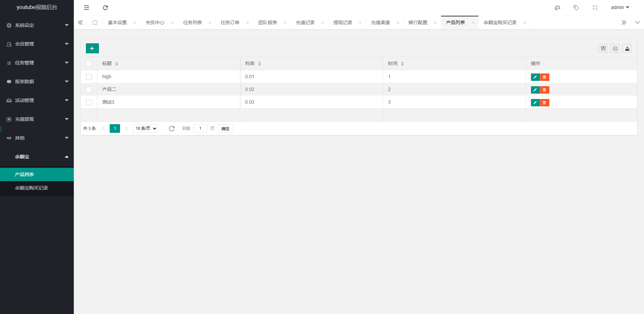The image size is (644, 314).
Task: Check the row checkbox for 产品二
Action: pos(89,90)
